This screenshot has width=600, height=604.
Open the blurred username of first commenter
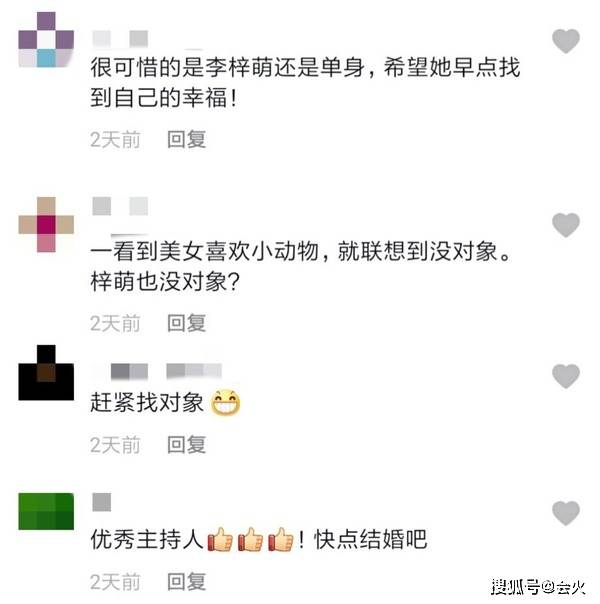[120, 39]
